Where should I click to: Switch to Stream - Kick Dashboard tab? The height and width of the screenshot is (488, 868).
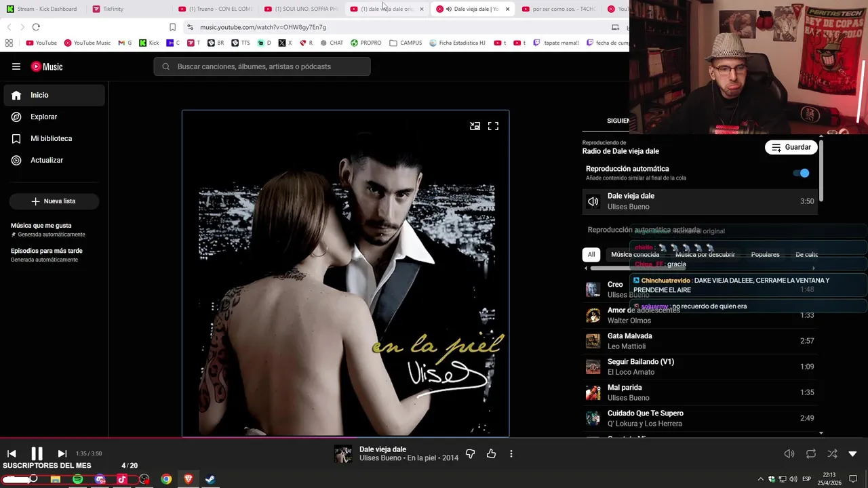tap(42, 9)
